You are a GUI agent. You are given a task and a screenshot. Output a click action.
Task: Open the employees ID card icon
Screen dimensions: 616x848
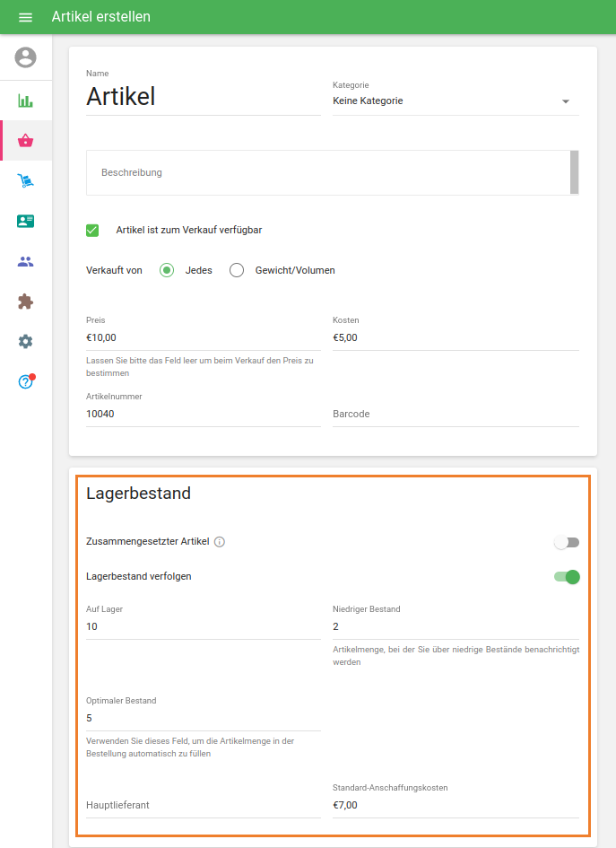(25, 222)
